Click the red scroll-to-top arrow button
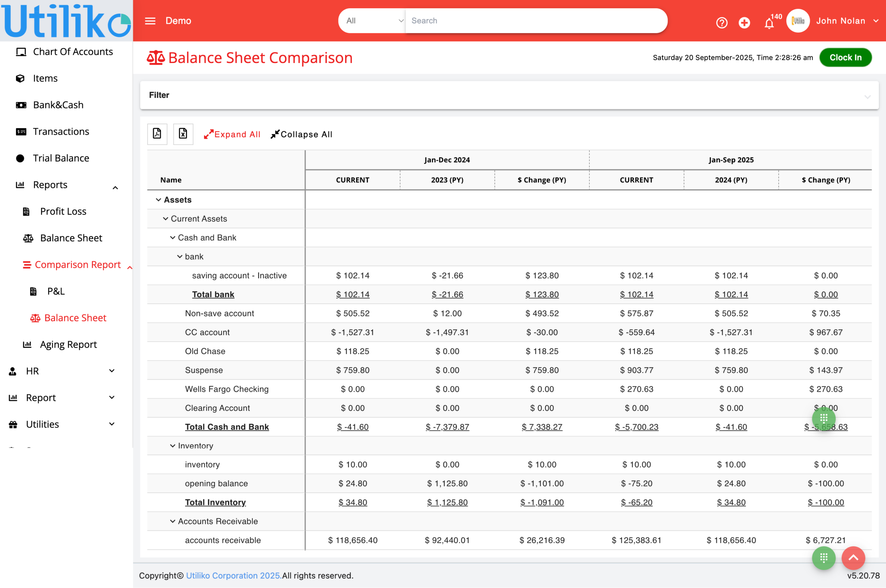This screenshot has height=588, width=886. (x=853, y=558)
